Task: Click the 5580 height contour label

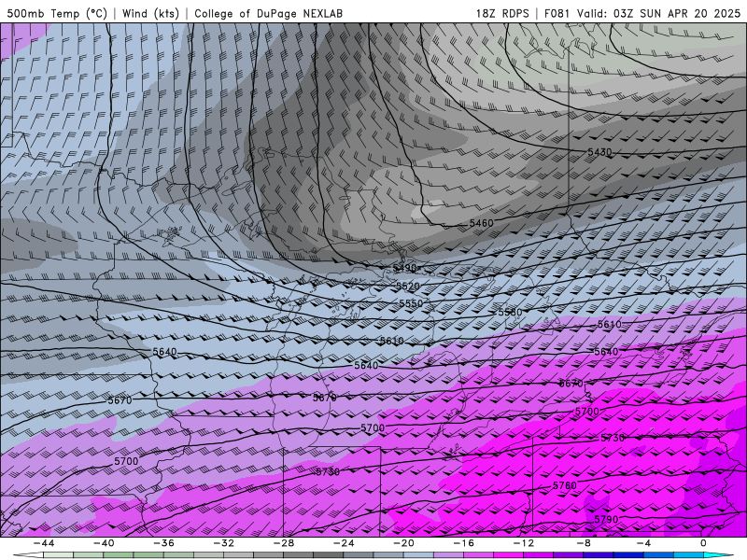Action: coord(510,312)
